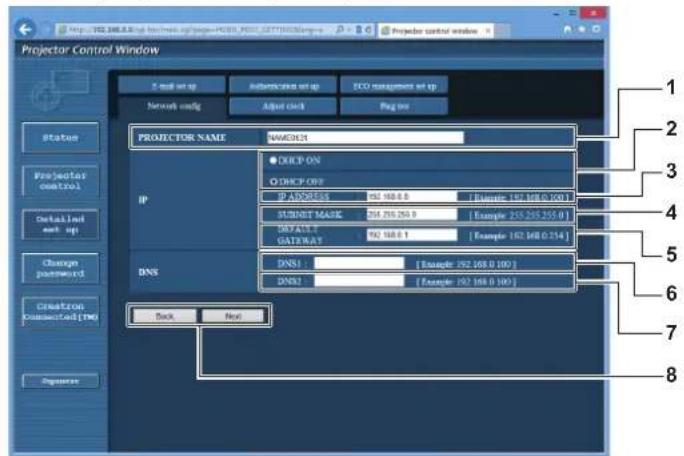Screen dimensions: 684x456
Task: Click the address bar search icon
Action: pos(340,30)
